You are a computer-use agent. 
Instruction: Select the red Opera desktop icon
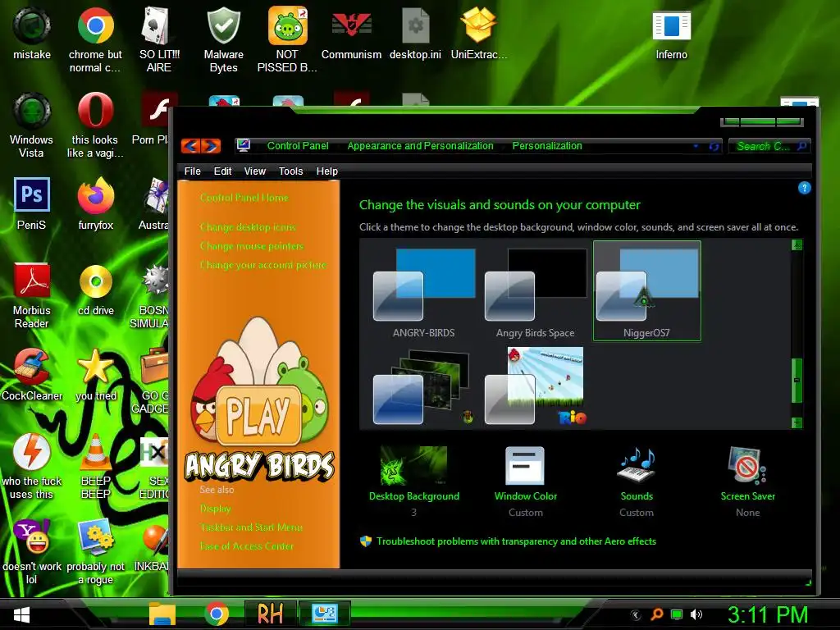pyautogui.click(x=95, y=111)
